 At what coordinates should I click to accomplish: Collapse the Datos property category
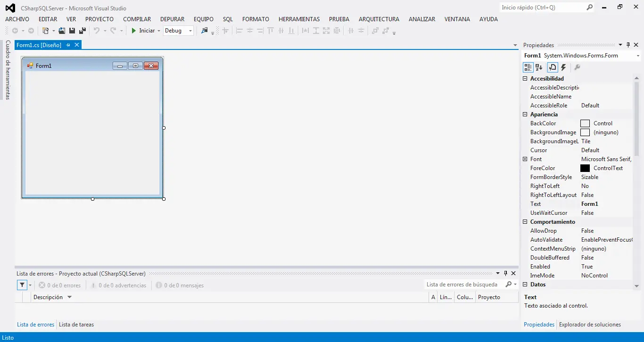(x=525, y=285)
